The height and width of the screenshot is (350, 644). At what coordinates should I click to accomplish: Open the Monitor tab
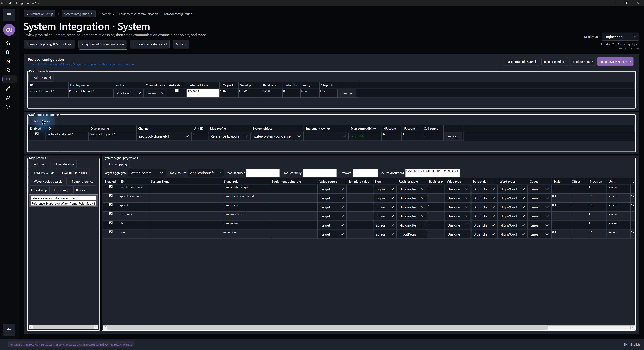(181, 44)
